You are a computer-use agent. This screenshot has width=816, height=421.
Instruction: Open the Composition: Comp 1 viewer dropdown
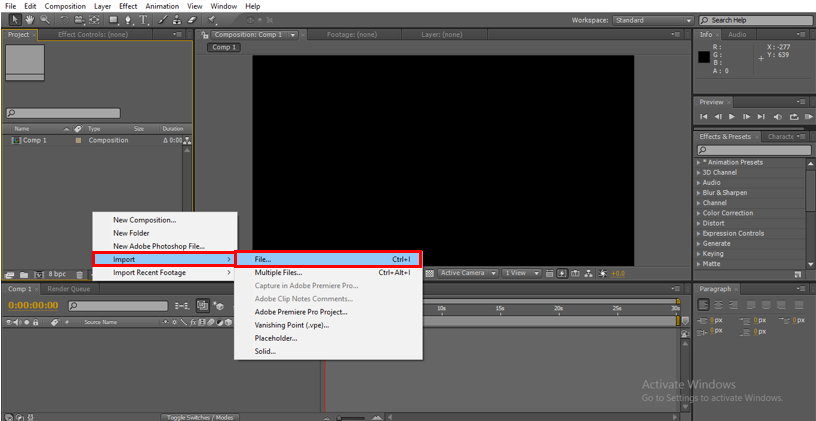(x=292, y=35)
